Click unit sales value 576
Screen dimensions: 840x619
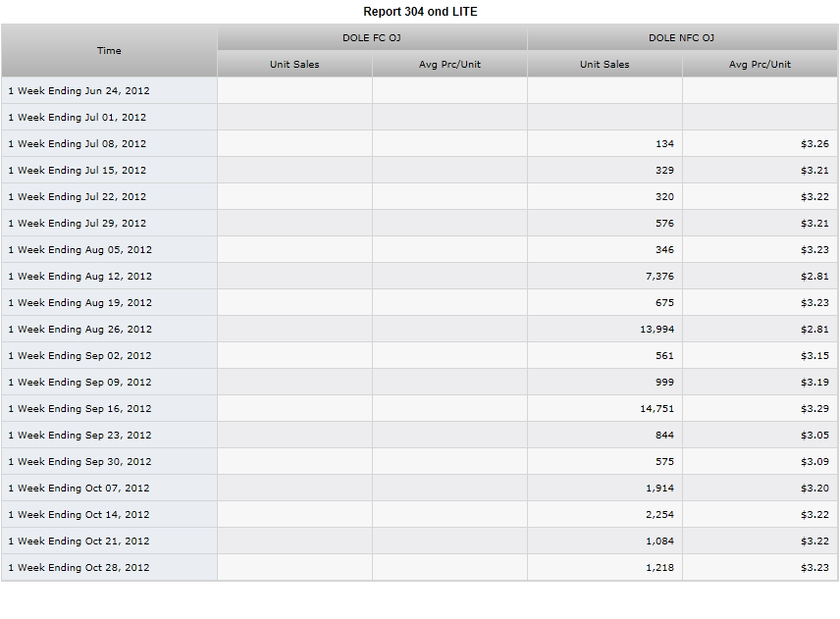click(x=664, y=223)
